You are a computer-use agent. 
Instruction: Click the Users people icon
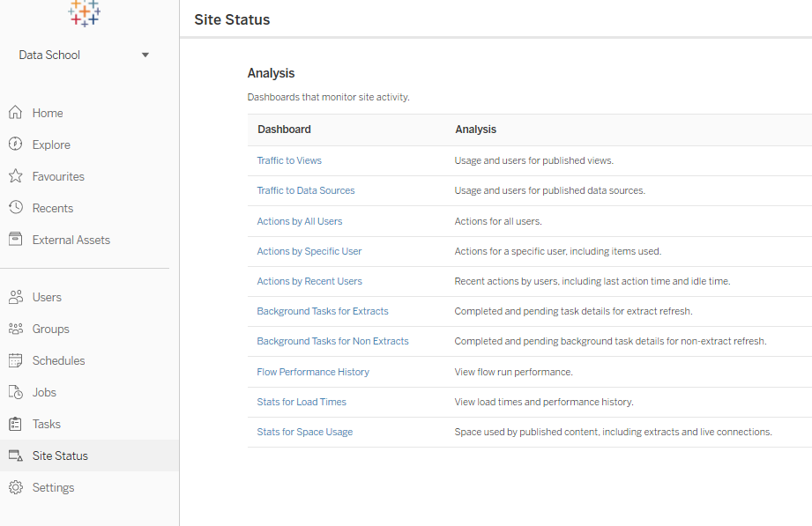tap(15, 297)
